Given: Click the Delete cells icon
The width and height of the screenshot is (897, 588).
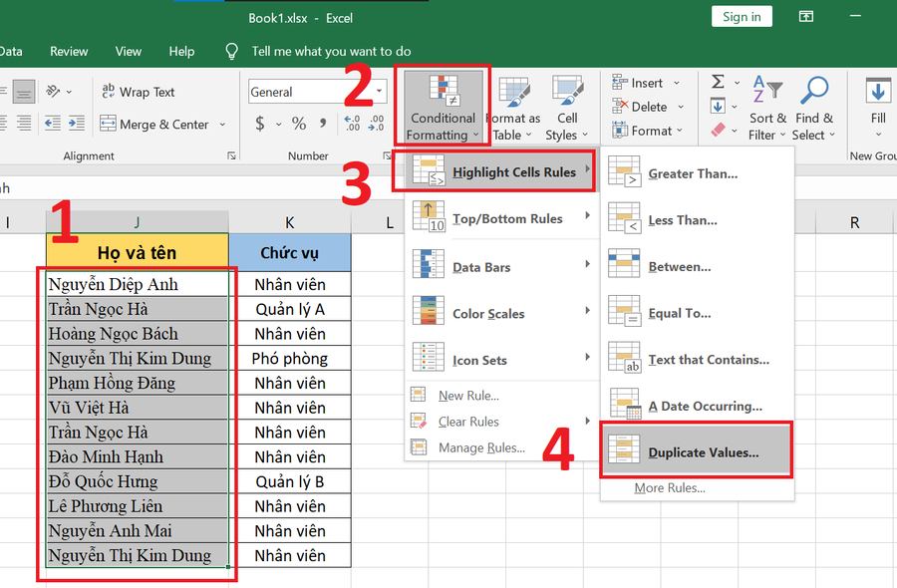Looking at the screenshot, I should click(620, 107).
